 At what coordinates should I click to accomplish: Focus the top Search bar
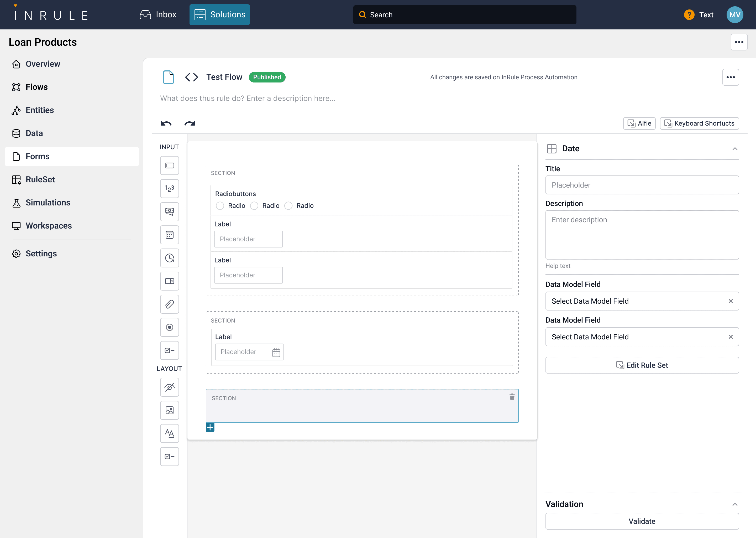point(464,15)
